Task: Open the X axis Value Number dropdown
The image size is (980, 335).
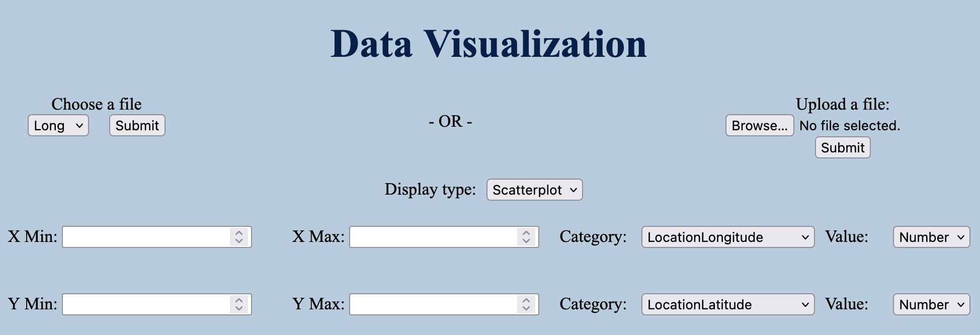Action: (931, 237)
